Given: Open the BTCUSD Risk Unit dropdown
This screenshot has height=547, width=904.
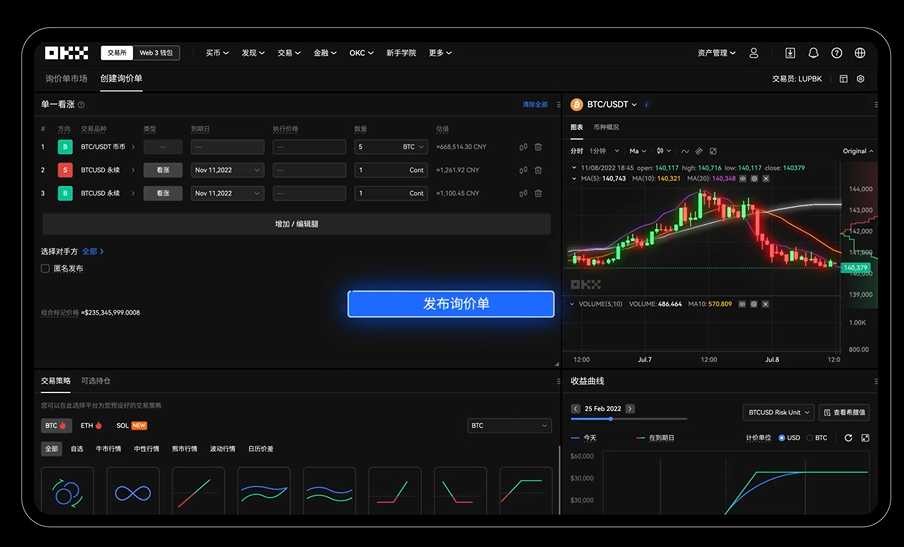Looking at the screenshot, I should coord(778,412).
